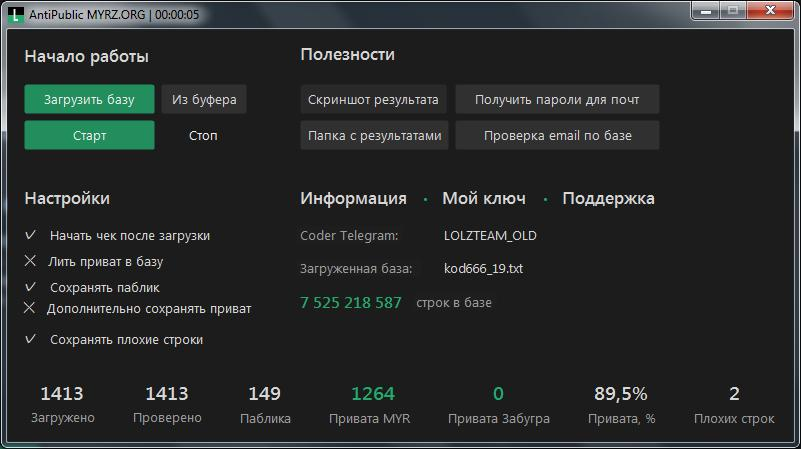
Task: Enable Дополнительно сохранять приват option
Action: click(x=138, y=309)
